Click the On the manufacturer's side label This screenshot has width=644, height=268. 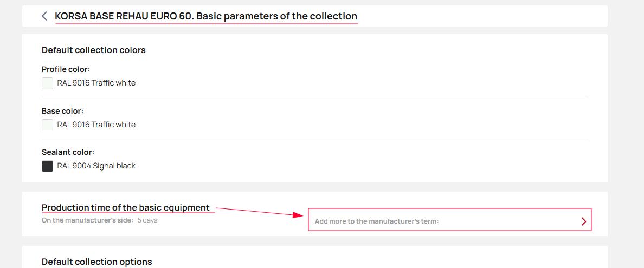(87, 220)
